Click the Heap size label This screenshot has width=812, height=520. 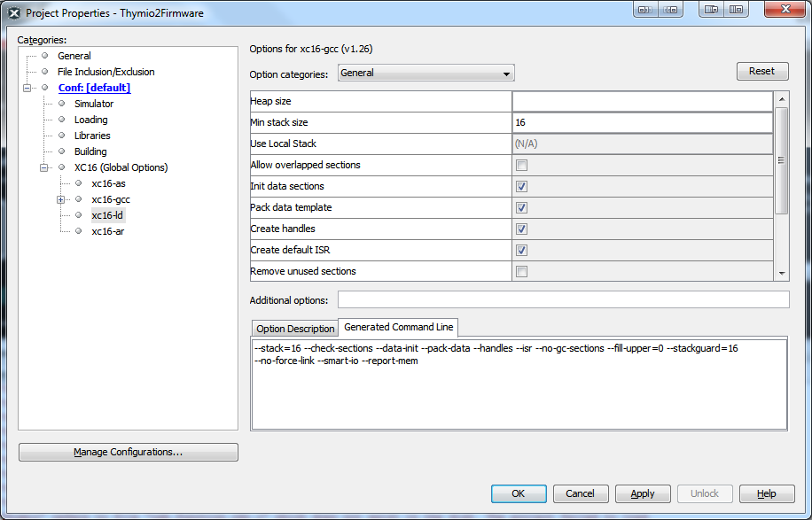click(271, 101)
